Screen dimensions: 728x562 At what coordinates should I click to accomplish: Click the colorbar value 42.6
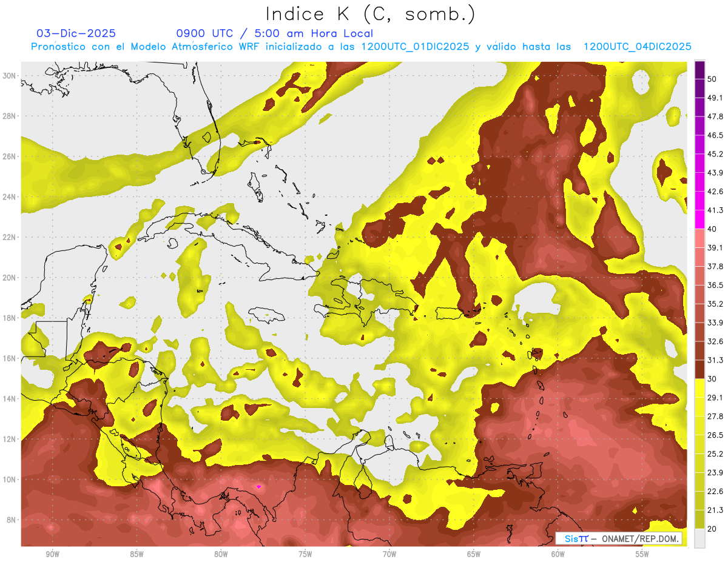[x=715, y=192]
